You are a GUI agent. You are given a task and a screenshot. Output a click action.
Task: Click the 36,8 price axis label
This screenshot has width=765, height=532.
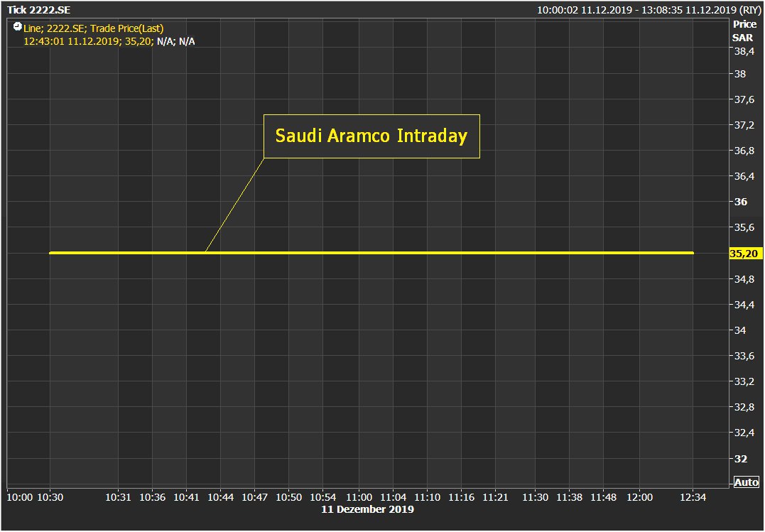[744, 151]
